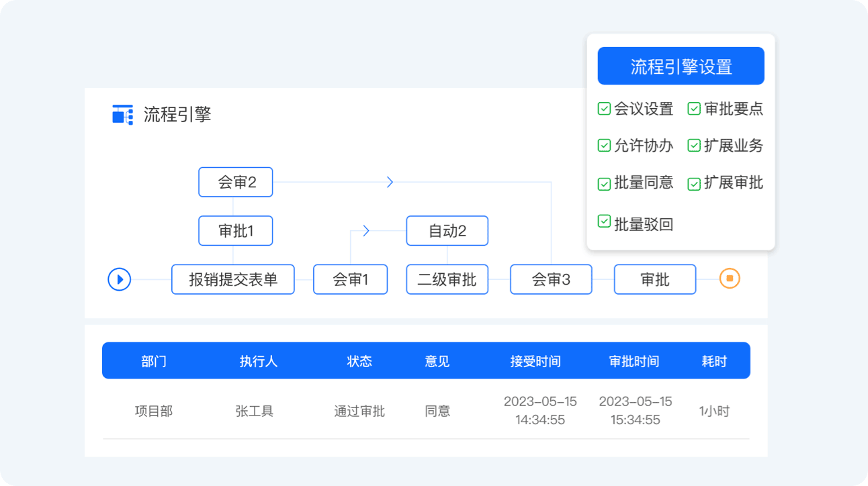
Task: Click the 流程引擎 flowchart logo icon
Action: (x=122, y=115)
